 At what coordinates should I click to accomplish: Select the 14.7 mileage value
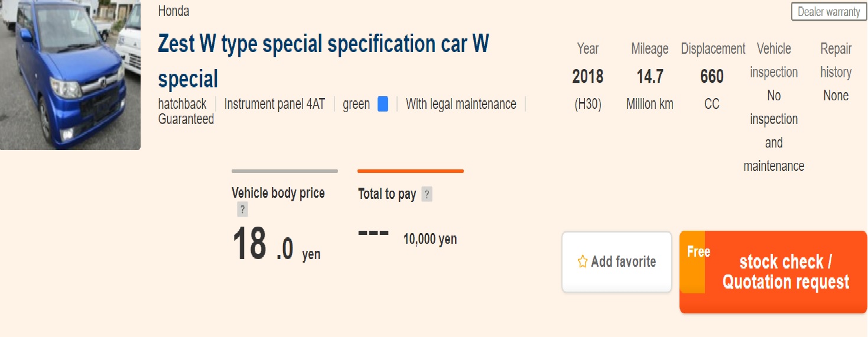(x=650, y=77)
